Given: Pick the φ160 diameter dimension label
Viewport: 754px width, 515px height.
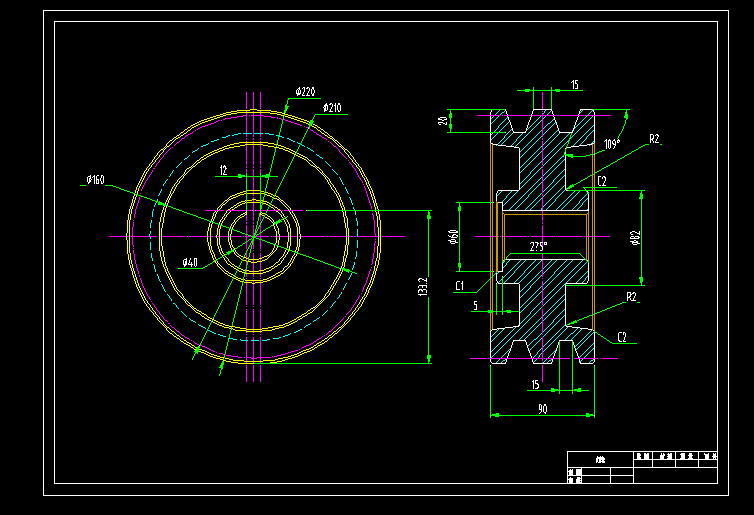Looking at the screenshot, I should [95, 180].
